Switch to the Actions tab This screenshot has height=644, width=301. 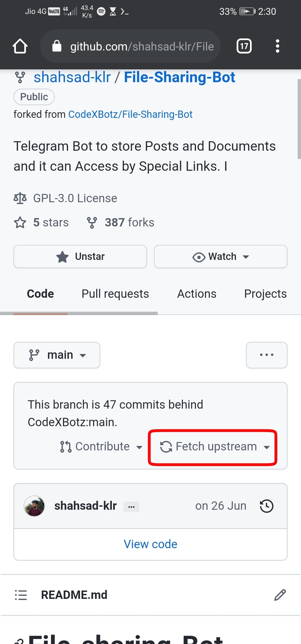(197, 294)
